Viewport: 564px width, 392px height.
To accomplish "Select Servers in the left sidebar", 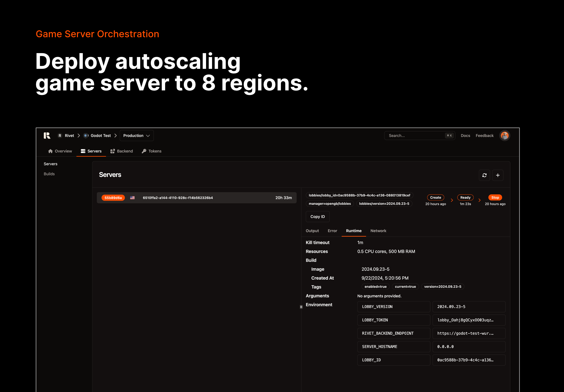I will [50, 164].
